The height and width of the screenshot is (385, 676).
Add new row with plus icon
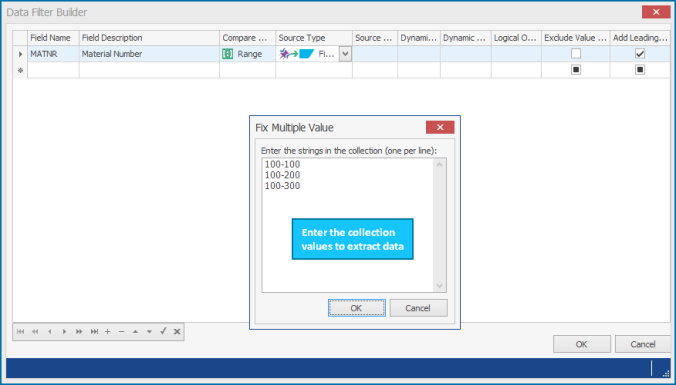pos(108,332)
